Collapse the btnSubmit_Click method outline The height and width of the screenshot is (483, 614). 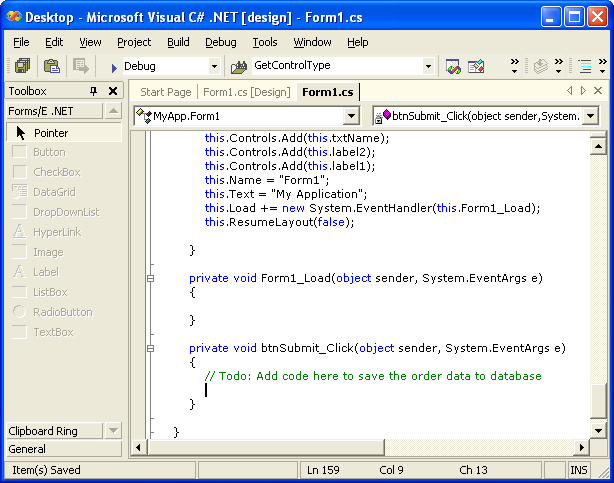150,348
